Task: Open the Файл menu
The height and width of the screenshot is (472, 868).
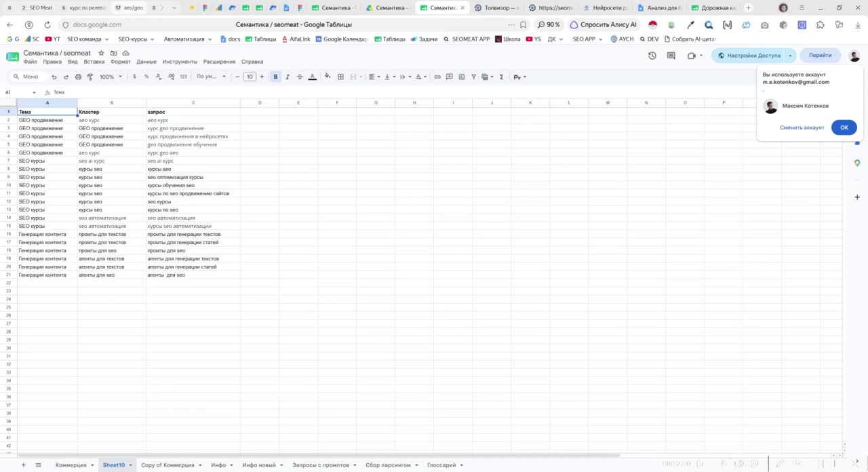Action: pyautogui.click(x=30, y=62)
